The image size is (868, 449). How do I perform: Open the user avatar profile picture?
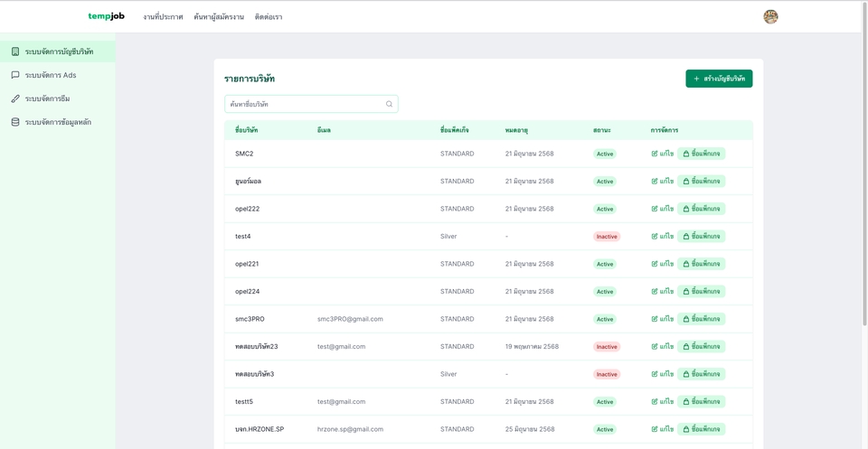coord(770,16)
